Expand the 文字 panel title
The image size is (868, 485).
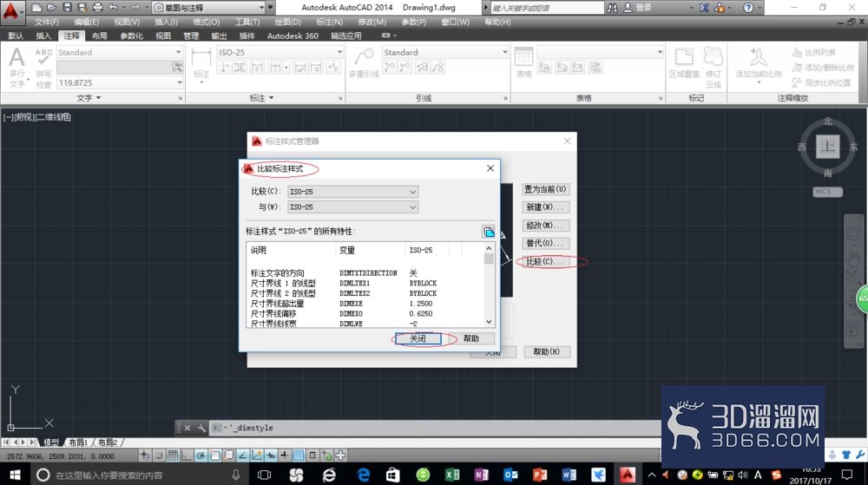point(89,98)
